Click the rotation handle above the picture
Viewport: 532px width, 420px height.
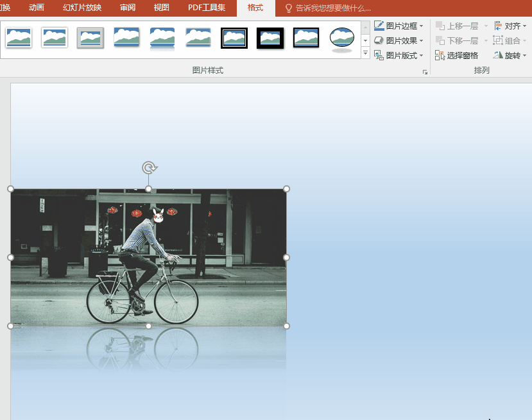click(x=150, y=167)
